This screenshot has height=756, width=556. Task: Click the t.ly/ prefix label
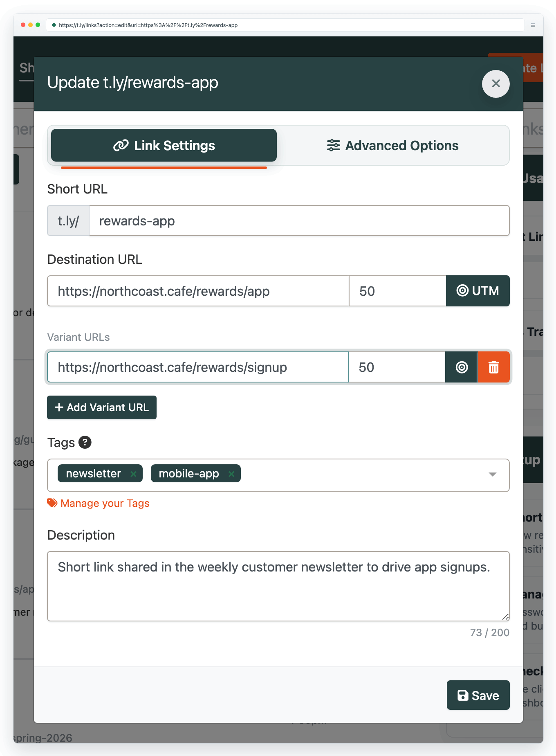pos(68,221)
